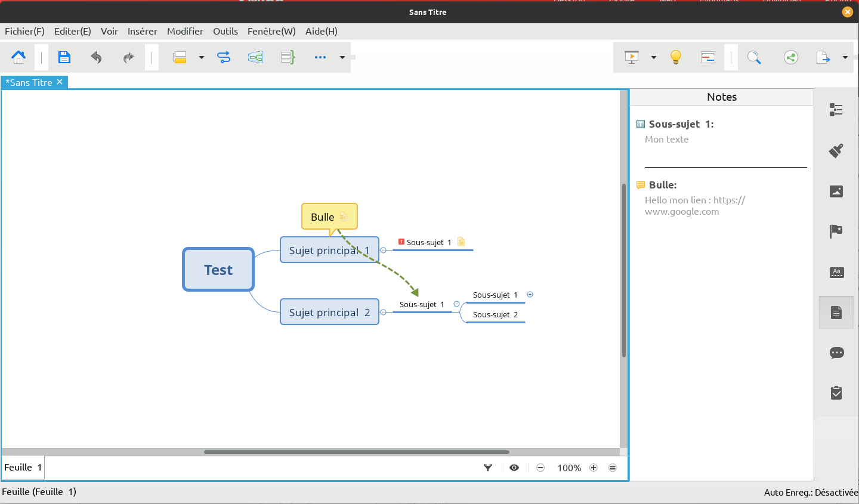The height and width of the screenshot is (504, 859).
Task: Open the Gantt chart view icon
Action: click(x=708, y=57)
